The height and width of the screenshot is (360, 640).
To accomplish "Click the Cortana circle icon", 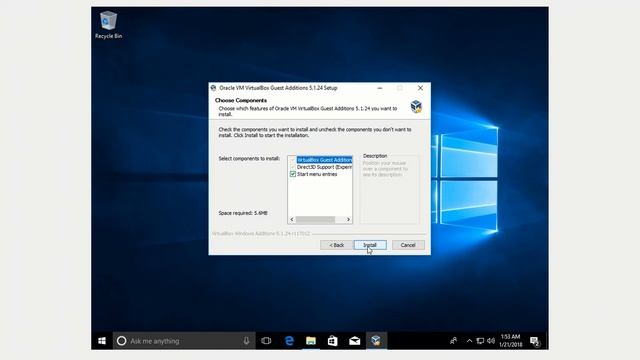I will [x=121, y=340].
